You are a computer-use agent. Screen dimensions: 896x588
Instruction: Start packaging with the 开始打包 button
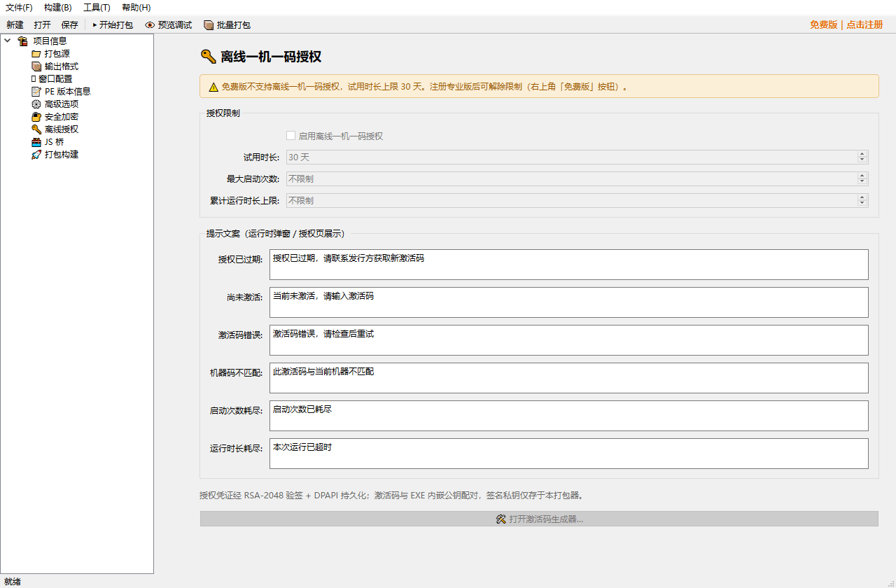pos(112,25)
